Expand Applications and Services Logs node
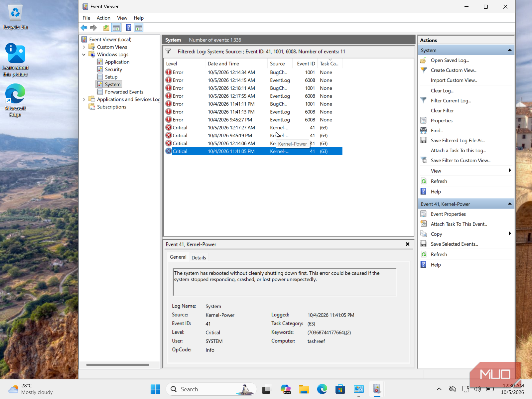The height and width of the screenshot is (399, 532). tap(84, 99)
